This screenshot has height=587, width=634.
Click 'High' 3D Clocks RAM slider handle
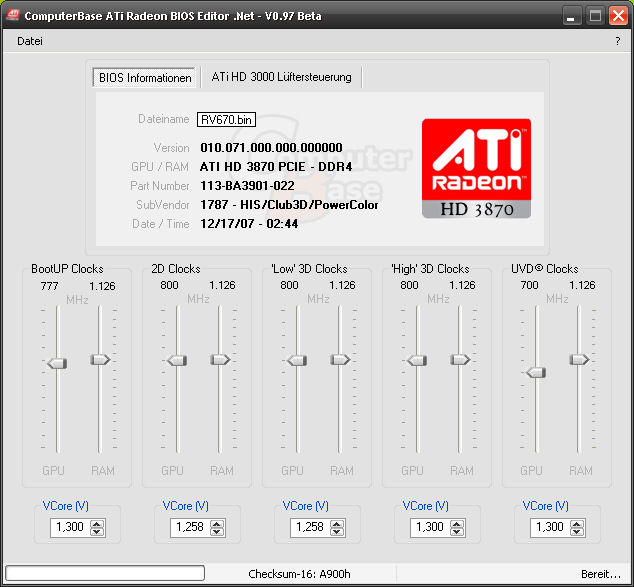[x=461, y=359]
